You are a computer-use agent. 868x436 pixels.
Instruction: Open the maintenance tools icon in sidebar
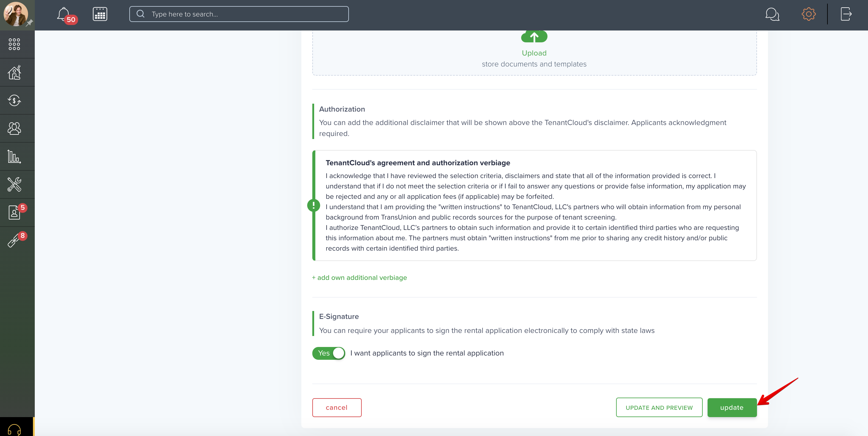pyautogui.click(x=14, y=185)
